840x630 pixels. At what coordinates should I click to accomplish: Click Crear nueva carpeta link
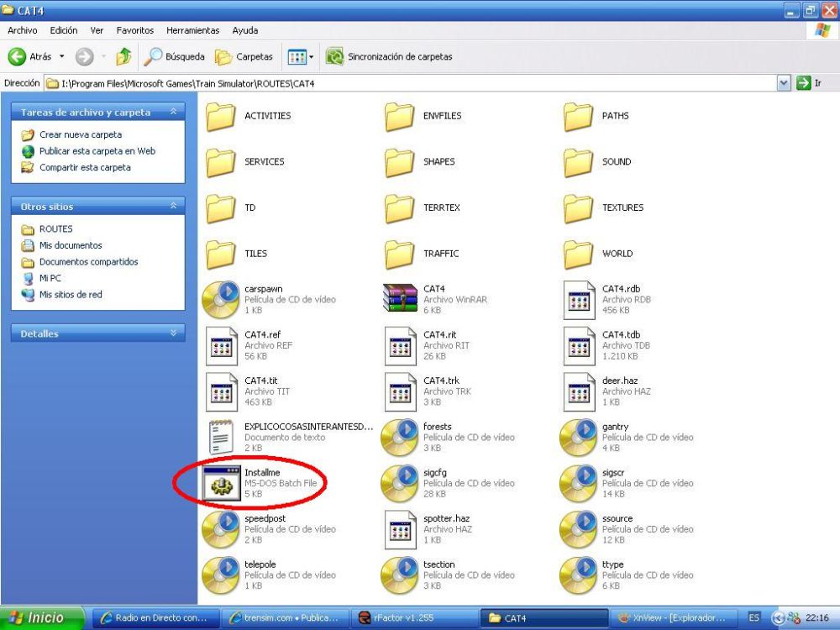coord(80,134)
